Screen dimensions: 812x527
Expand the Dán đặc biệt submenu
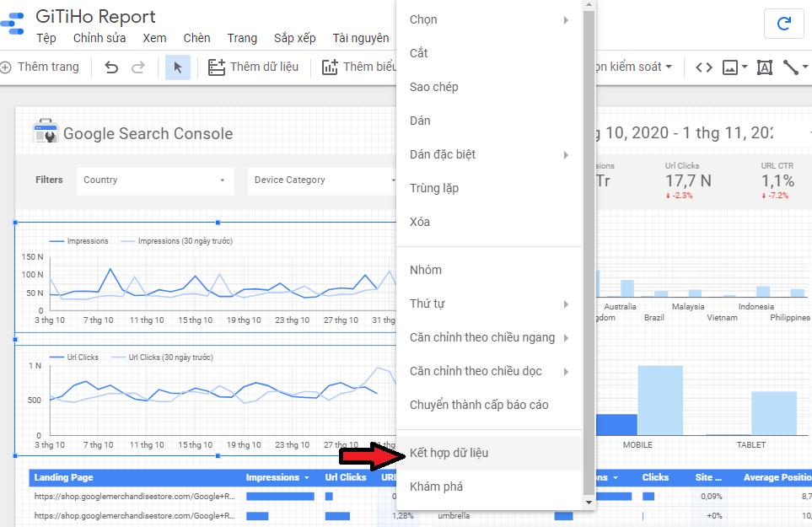coord(566,155)
